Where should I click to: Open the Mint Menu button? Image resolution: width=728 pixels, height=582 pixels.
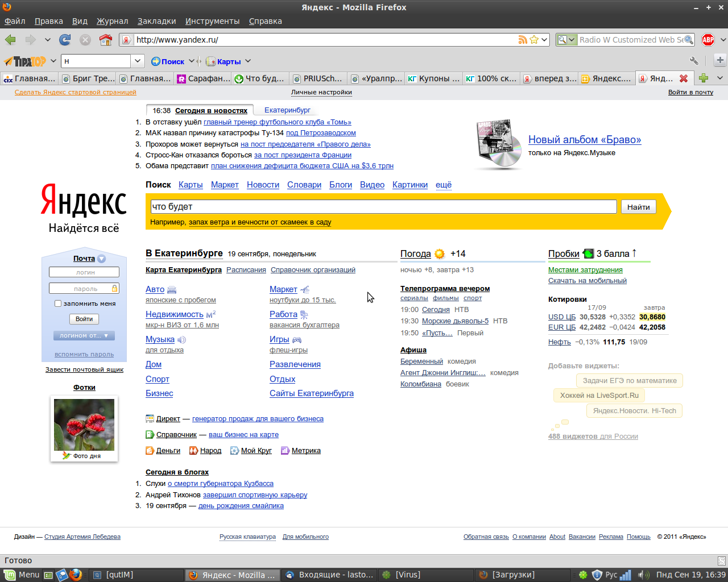[22, 575]
